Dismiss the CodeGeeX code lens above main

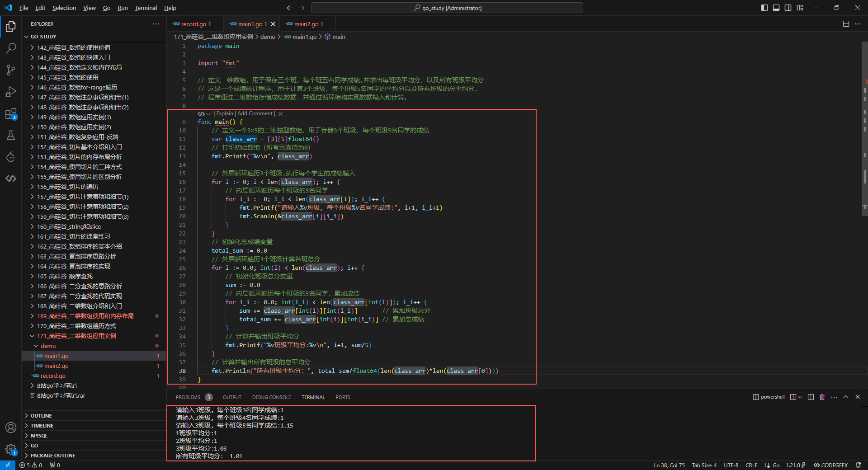pyautogui.click(x=280, y=114)
